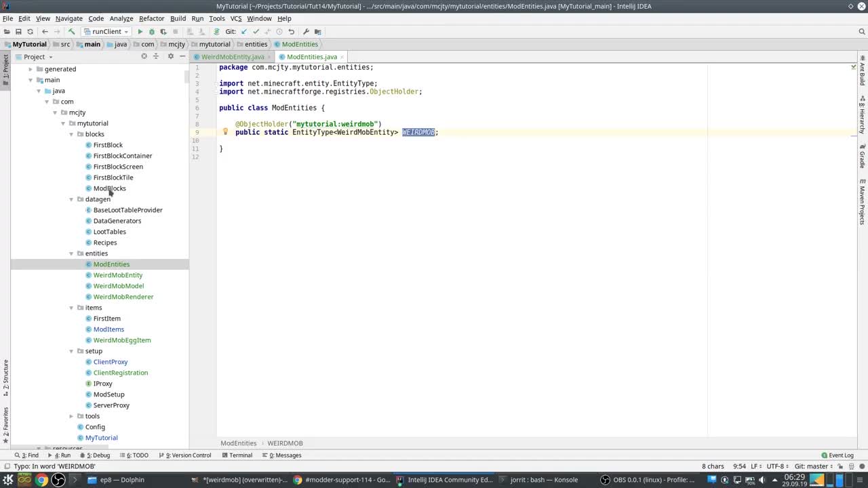Collapse the datagen folder
This screenshot has height=488, width=868.
72,199
